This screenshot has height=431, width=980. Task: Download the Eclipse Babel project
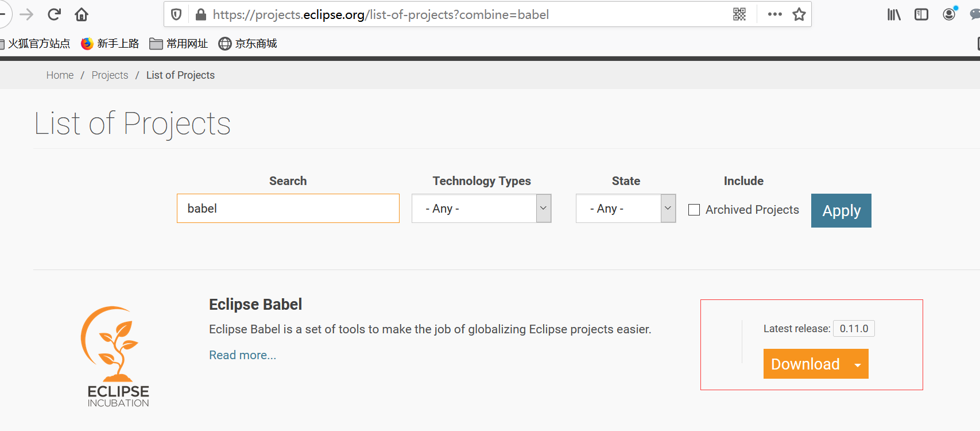(x=805, y=364)
